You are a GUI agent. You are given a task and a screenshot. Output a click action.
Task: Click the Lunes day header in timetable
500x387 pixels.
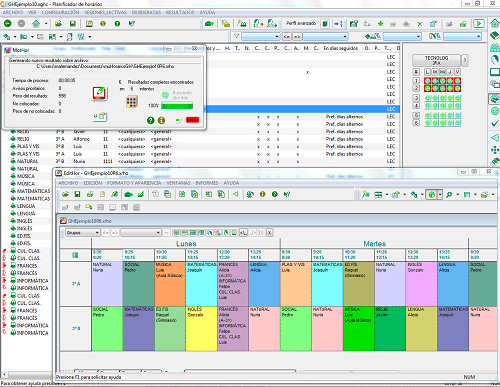(186, 244)
